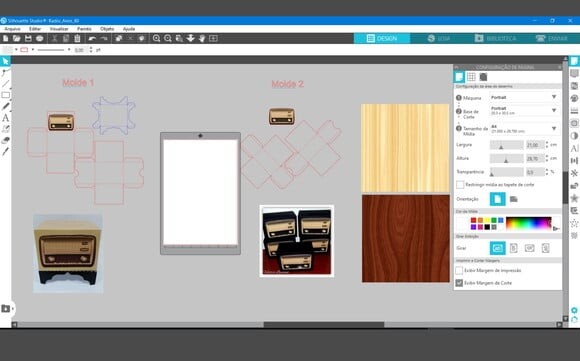Select the Rectangle drawing tool

pos(5,95)
